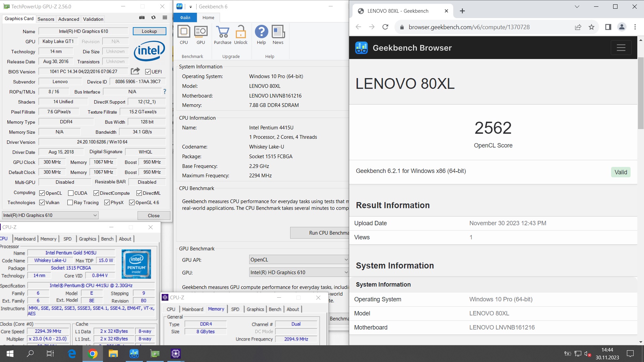Toggle the Ray Tracing checkbox
The height and width of the screenshot is (362, 644).
coord(70,202)
